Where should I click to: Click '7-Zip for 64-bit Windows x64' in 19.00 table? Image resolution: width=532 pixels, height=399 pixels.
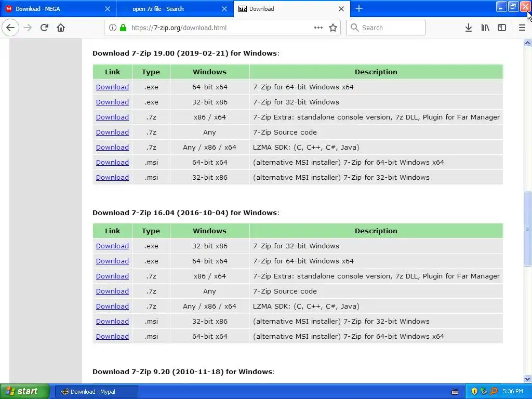coord(303,87)
